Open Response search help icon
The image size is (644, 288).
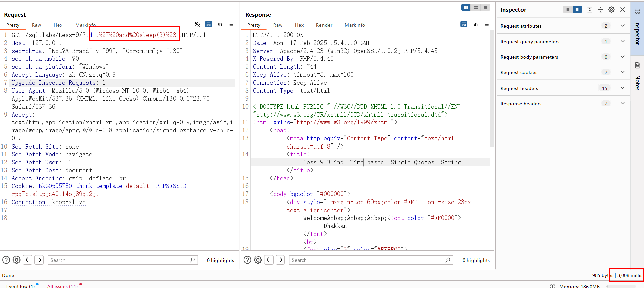click(247, 260)
